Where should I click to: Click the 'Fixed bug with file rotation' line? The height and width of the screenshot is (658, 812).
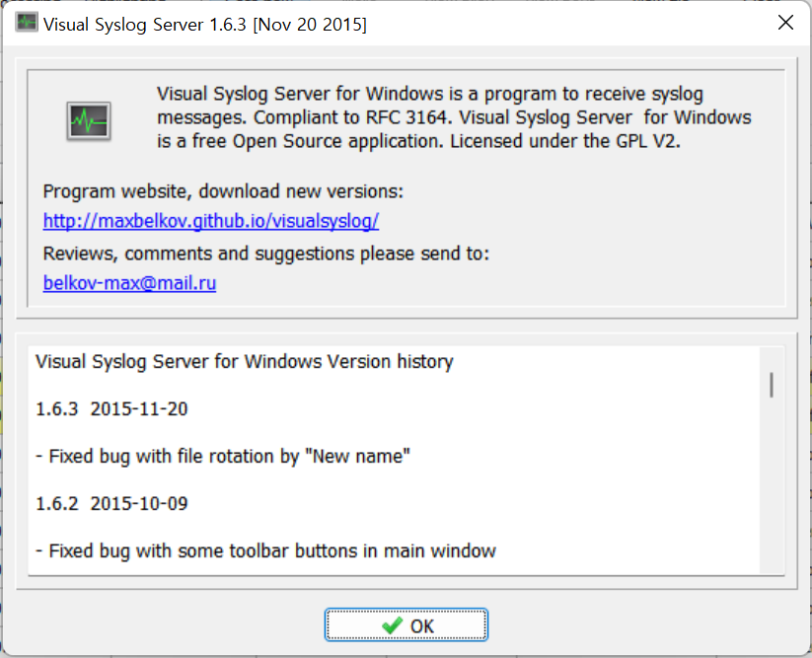[x=223, y=457]
